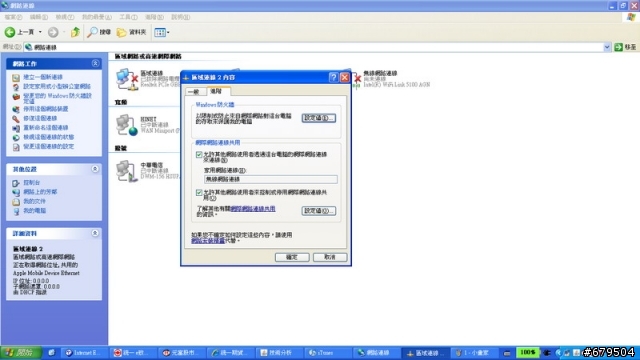This screenshot has width=640, height=360.
Task: Open the 工具(T) menu
Action: (128, 17)
